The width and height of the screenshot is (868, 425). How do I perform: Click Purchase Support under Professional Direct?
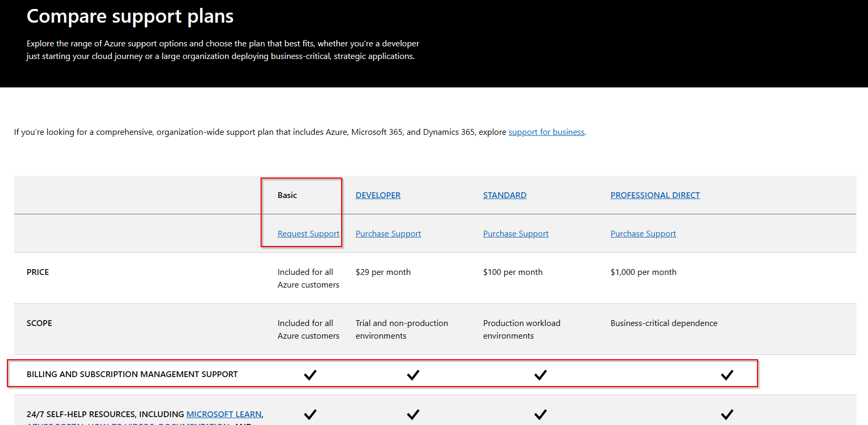(643, 234)
